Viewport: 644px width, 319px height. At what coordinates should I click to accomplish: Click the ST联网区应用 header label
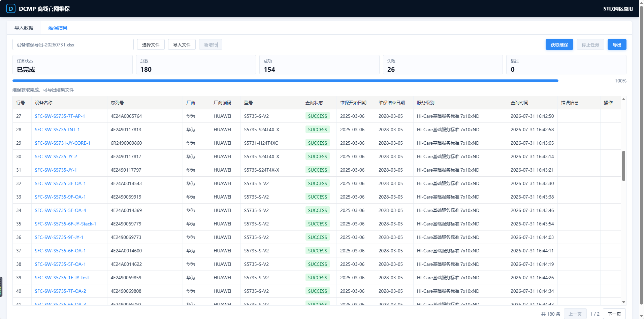618,9
